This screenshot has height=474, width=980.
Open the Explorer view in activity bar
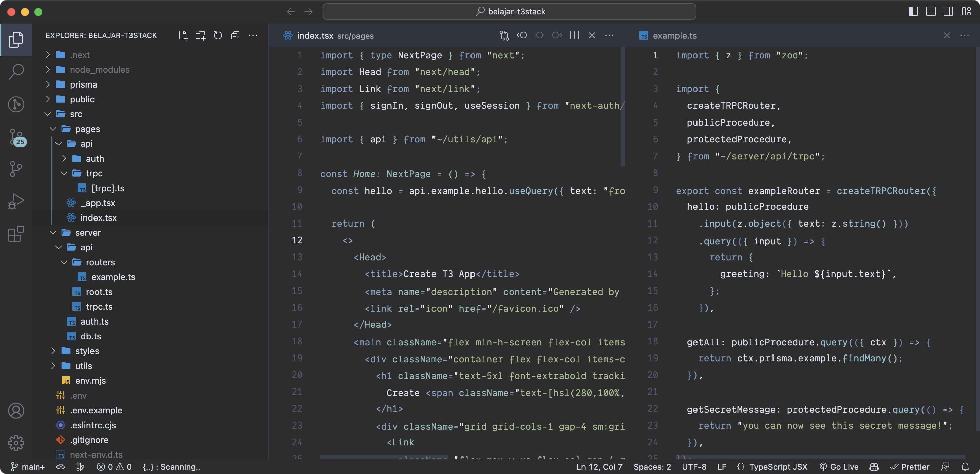click(x=16, y=40)
